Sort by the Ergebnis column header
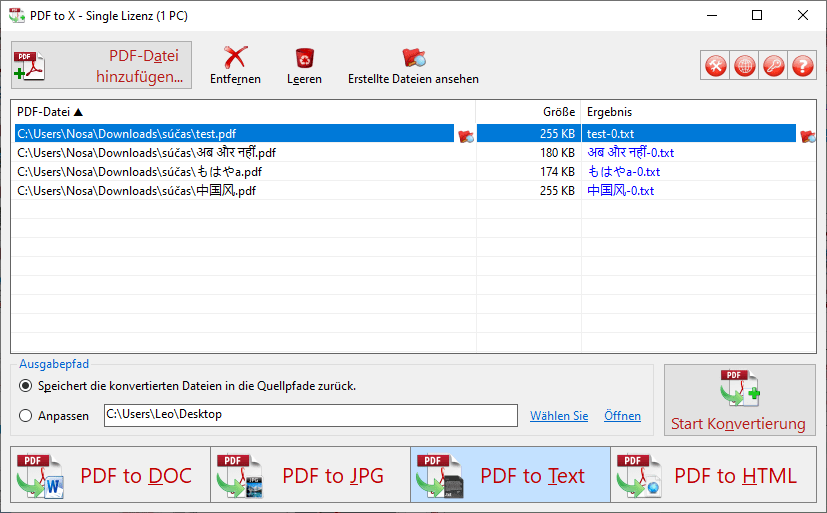Screen dimensions: 827x513 698,112
